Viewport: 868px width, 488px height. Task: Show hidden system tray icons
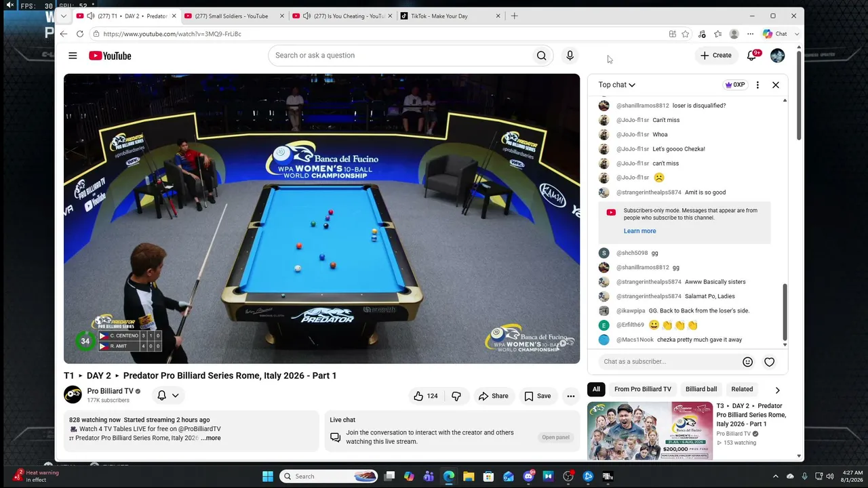coord(775,476)
